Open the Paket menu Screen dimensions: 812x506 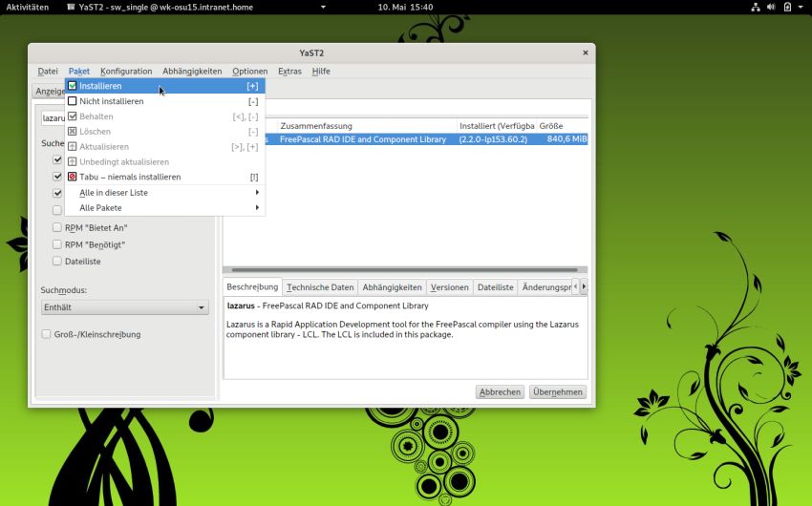(x=78, y=72)
